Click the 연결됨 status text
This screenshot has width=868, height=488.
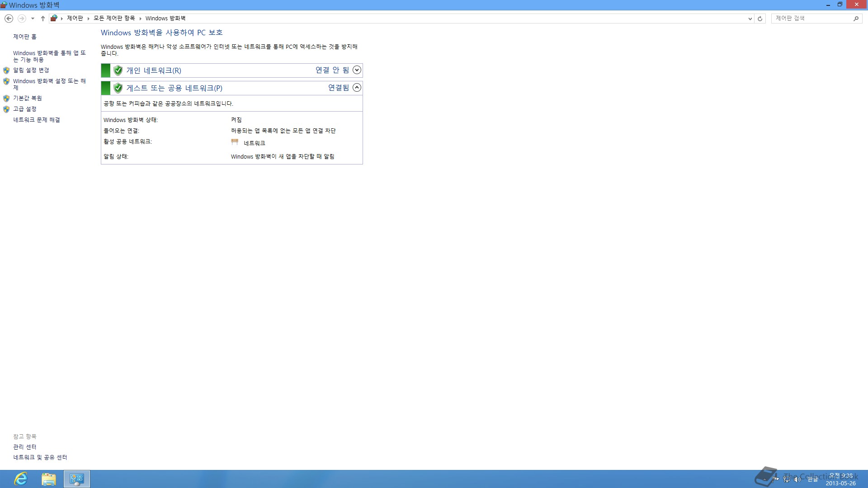coord(339,88)
